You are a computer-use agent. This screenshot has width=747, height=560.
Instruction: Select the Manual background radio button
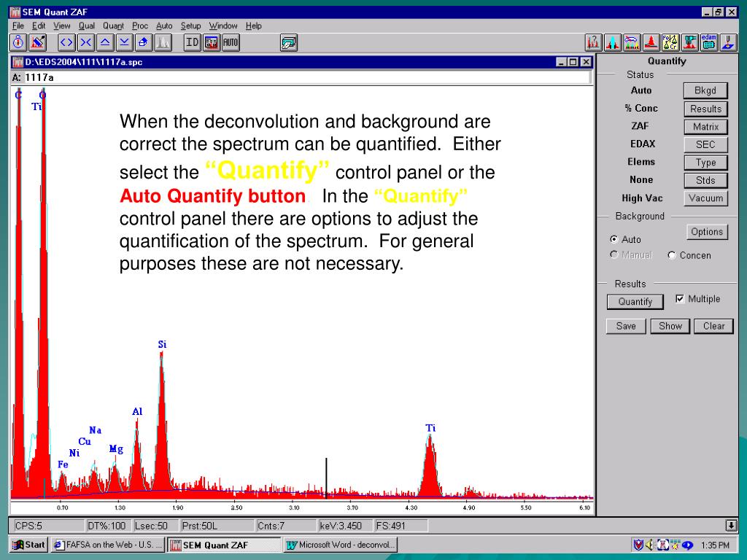(x=614, y=254)
